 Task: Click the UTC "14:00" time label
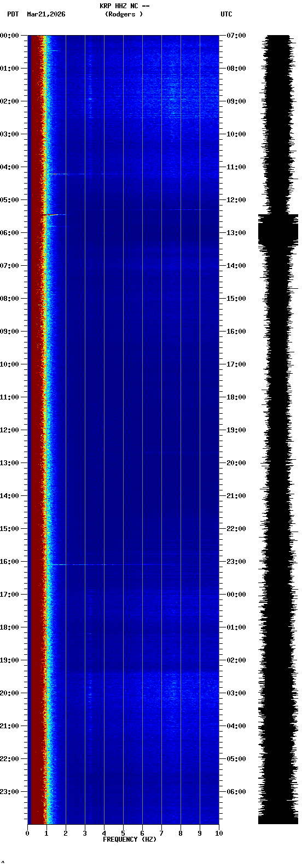[x=236, y=266]
